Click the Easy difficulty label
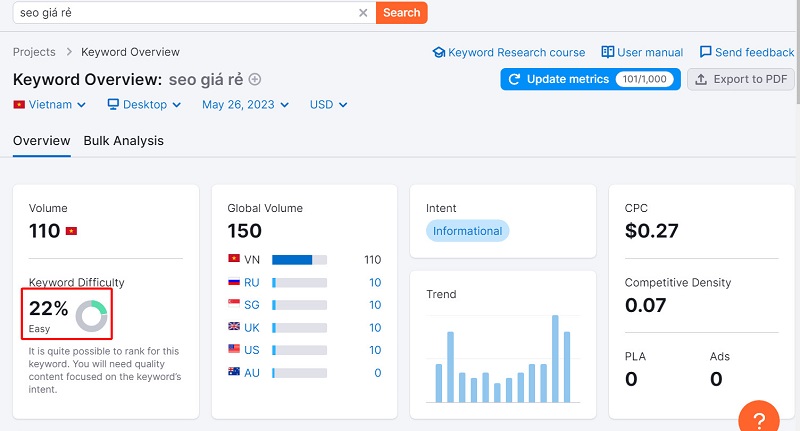This screenshot has height=431, width=800. click(39, 329)
